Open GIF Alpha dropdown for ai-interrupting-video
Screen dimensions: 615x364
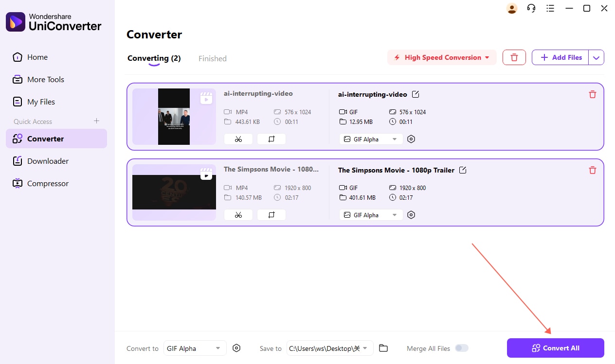[371, 139]
